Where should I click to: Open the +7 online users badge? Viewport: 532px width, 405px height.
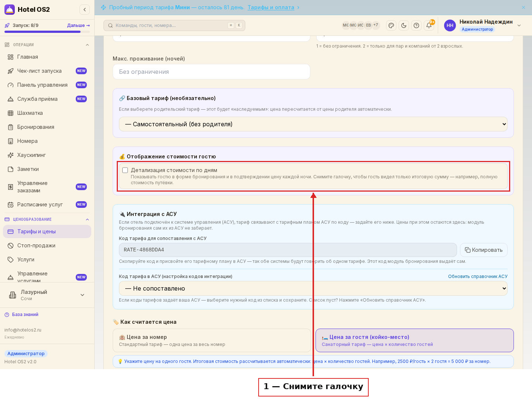[376, 25]
